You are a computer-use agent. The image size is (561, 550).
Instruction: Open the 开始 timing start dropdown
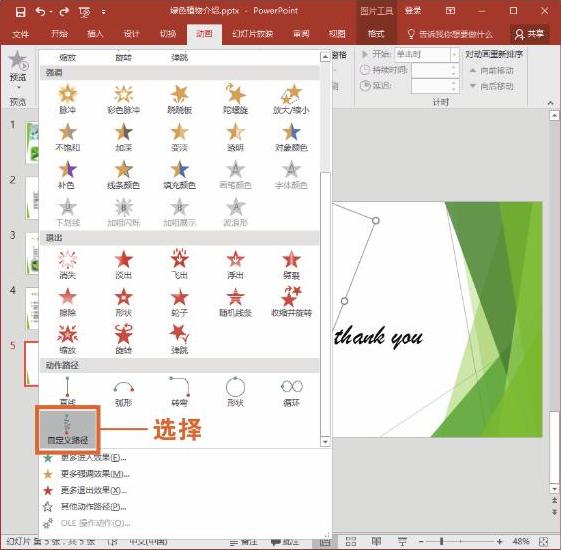(x=454, y=55)
